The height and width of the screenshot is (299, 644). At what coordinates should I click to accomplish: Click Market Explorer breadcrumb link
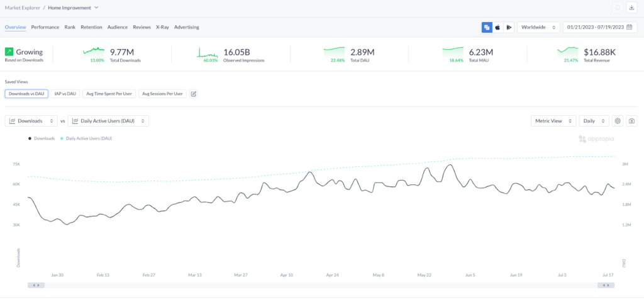coord(23,8)
